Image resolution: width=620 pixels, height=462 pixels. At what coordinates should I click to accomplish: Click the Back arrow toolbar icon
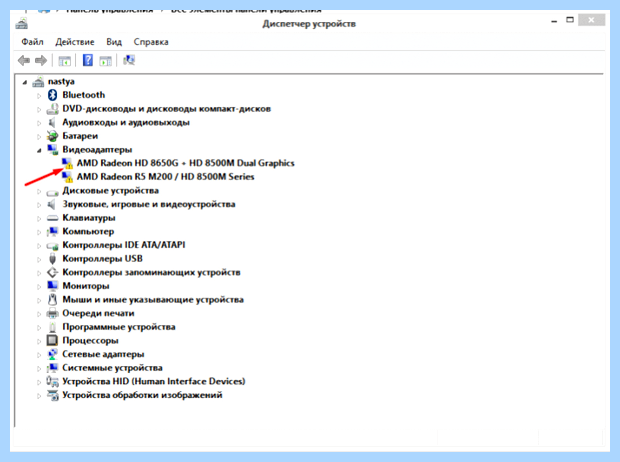pos(24,61)
